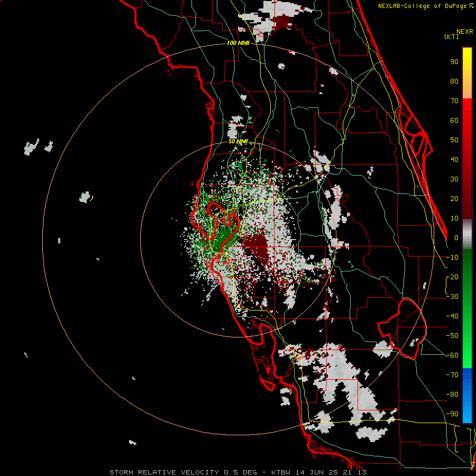The width and height of the screenshot is (476, 476).
Task: Select the -50 scale value
Action: (x=453, y=336)
